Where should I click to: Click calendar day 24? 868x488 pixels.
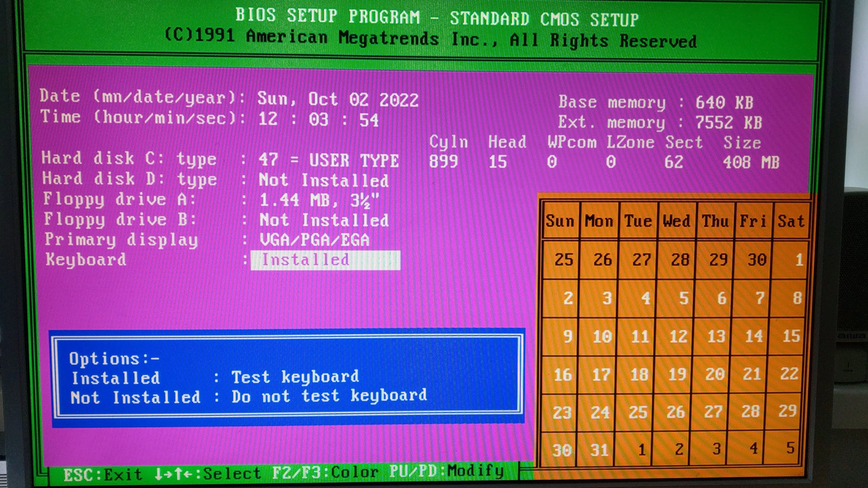pyautogui.click(x=601, y=413)
